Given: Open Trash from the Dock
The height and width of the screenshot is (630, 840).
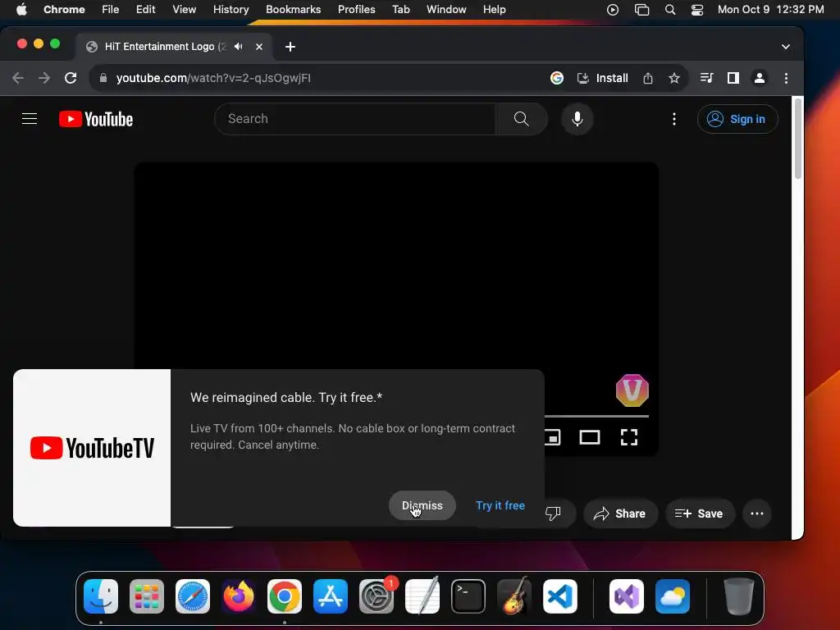Looking at the screenshot, I should (739, 596).
